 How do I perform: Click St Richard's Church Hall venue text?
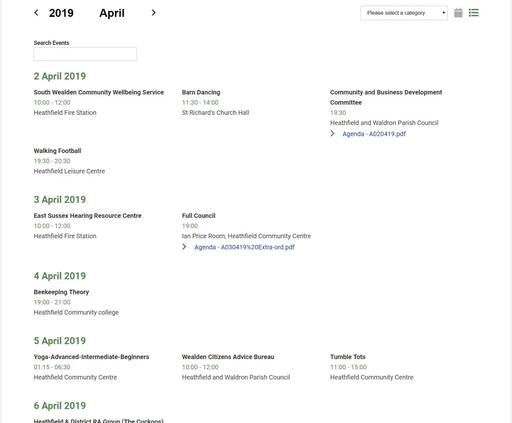pos(215,113)
